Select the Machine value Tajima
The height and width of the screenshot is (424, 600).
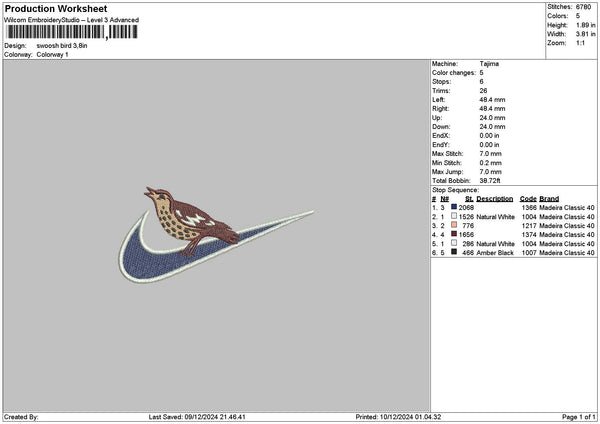pyautogui.click(x=489, y=64)
